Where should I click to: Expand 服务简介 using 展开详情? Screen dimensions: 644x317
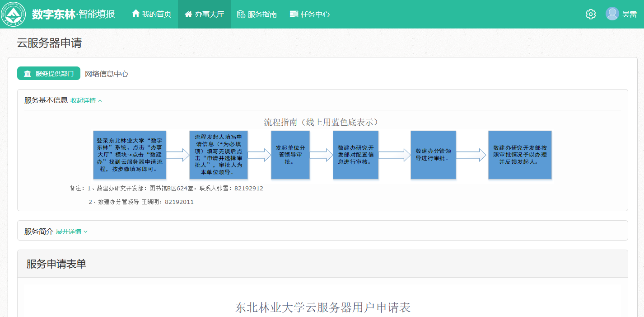tap(71, 232)
